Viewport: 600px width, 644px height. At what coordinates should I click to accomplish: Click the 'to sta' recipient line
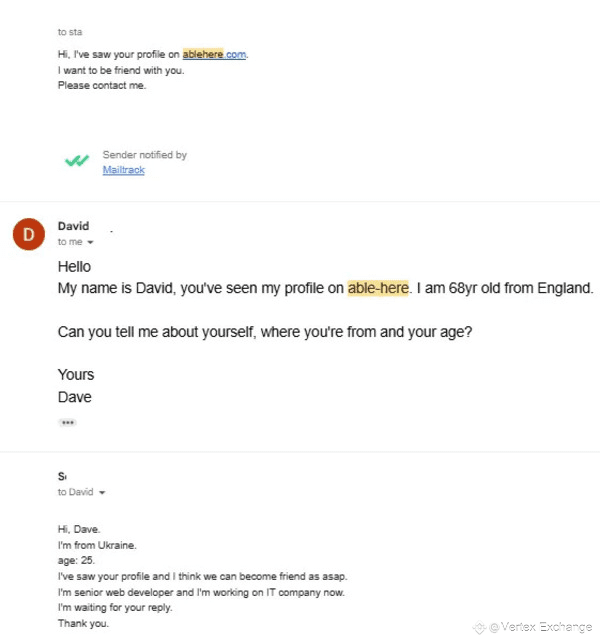[x=70, y=32]
